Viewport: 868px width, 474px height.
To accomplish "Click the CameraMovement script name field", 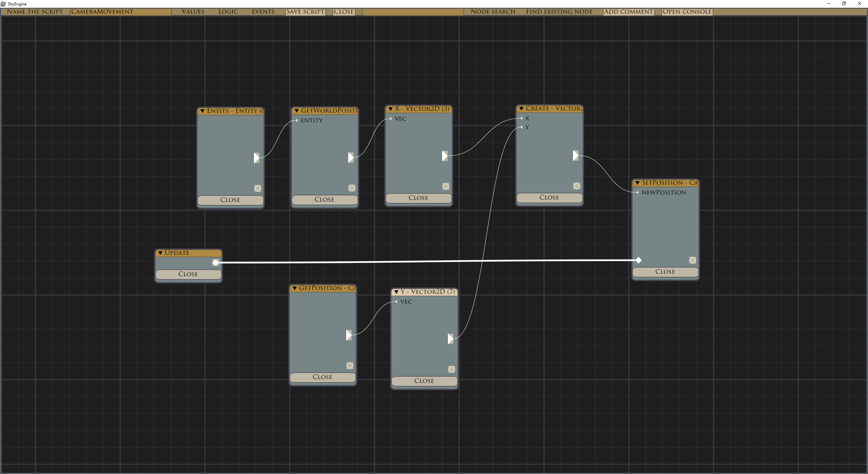I will pos(120,12).
